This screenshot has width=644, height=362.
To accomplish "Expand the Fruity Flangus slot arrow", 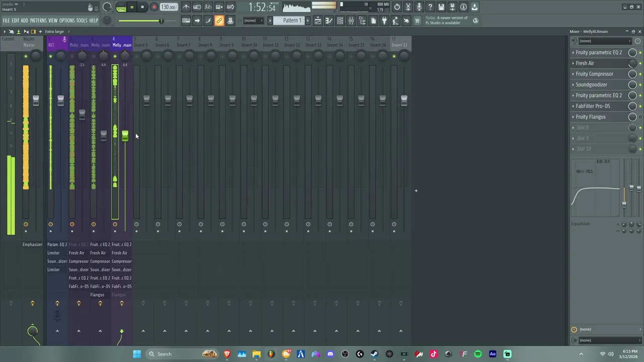I will pyautogui.click(x=573, y=117).
